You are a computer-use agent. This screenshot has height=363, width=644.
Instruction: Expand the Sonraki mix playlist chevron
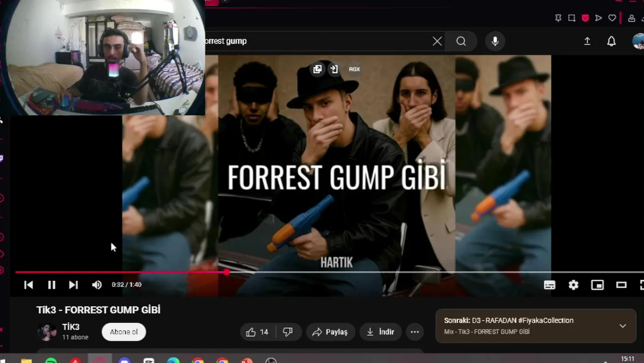click(x=623, y=326)
